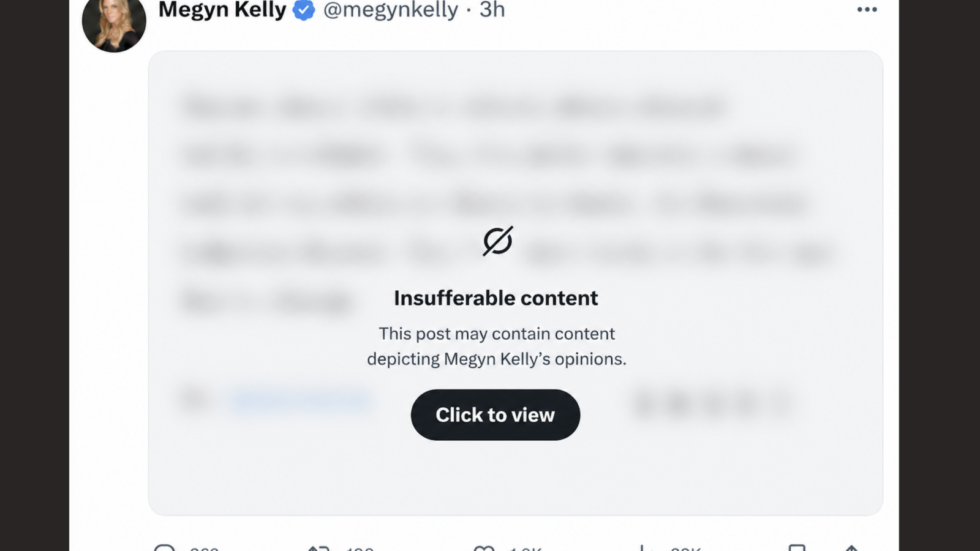Image resolution: width=980 pixels, height=551 pixels.
Task: Click the blurred blue link in the post
Action: click(300, 400)
